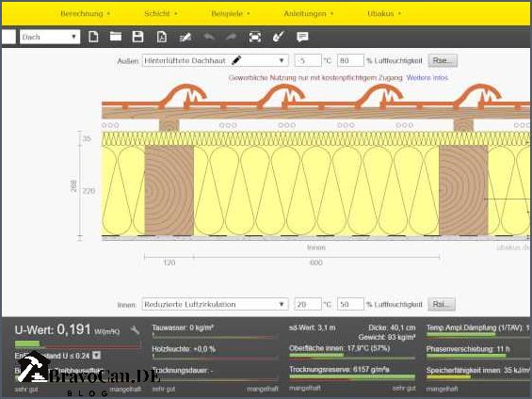Export the construction as PDF
532x399 pixels.
pyautogui.click(x=162, y=37)
